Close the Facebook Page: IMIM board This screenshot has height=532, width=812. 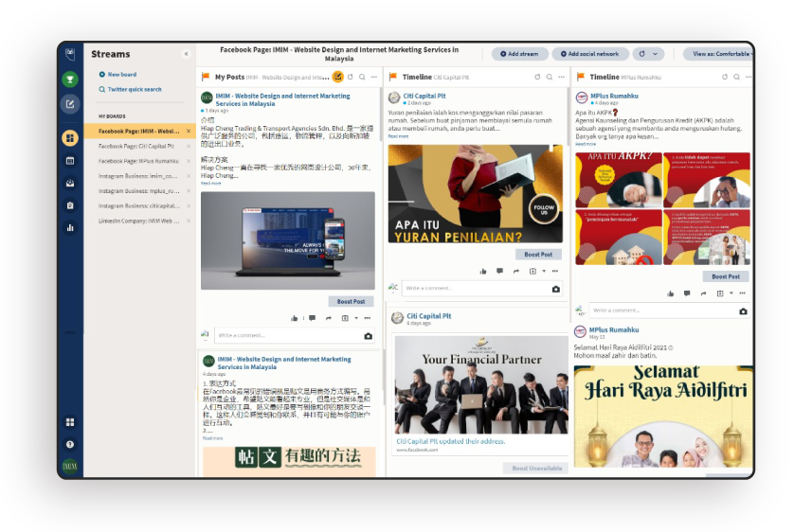189,132
